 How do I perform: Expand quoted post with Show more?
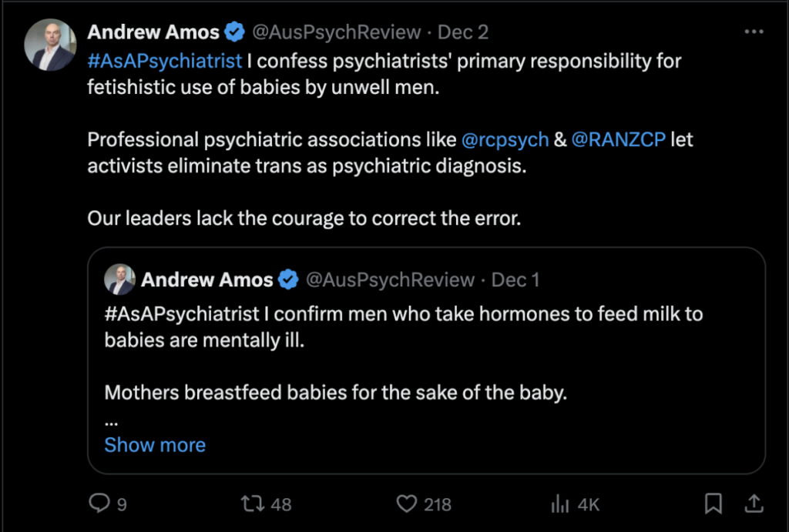155,445
